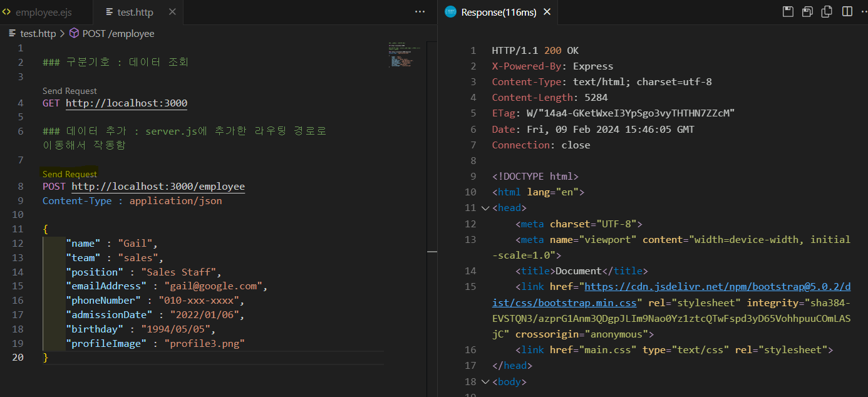Click the "name" key in the JSON body
868x397 pixels.
coord(83,244)
